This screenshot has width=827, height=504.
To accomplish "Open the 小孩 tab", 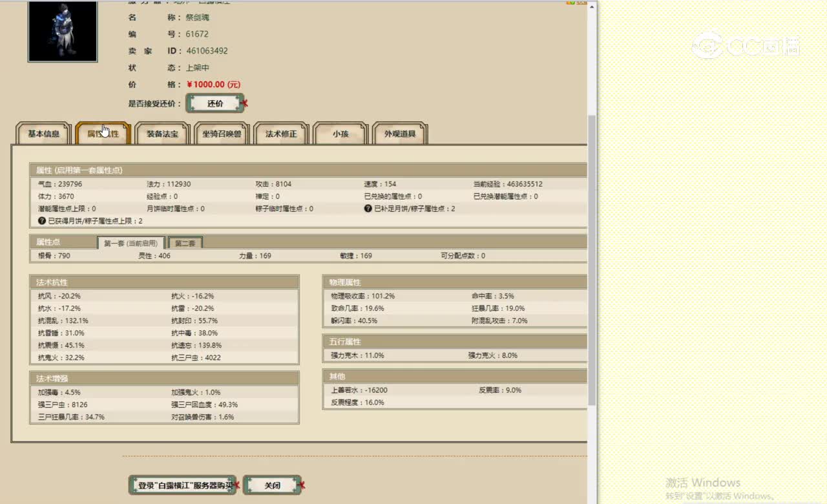I will tap(340, 134).
